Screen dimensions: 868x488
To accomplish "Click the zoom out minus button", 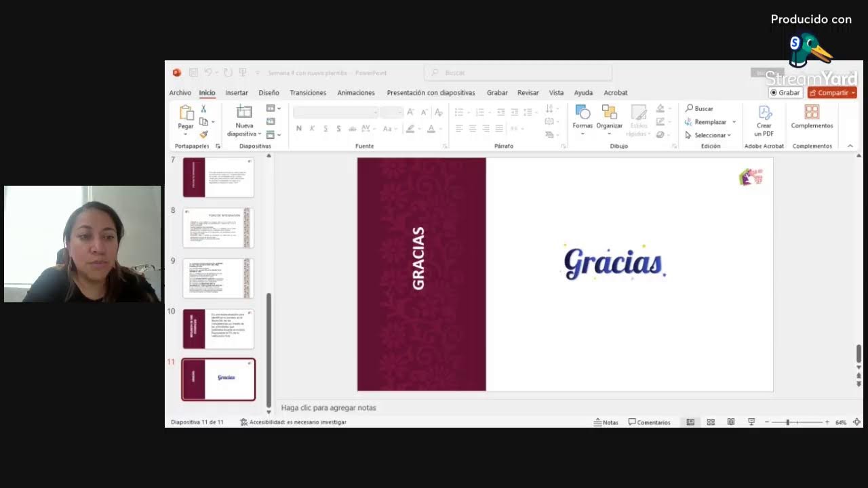I will pos(767,422).
